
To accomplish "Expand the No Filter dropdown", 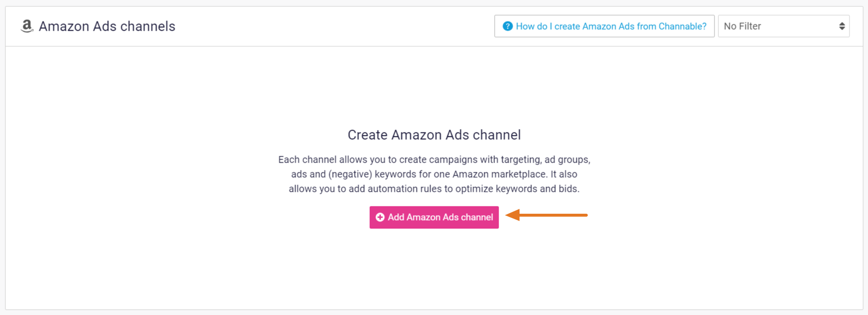I will tap(783, 26).
